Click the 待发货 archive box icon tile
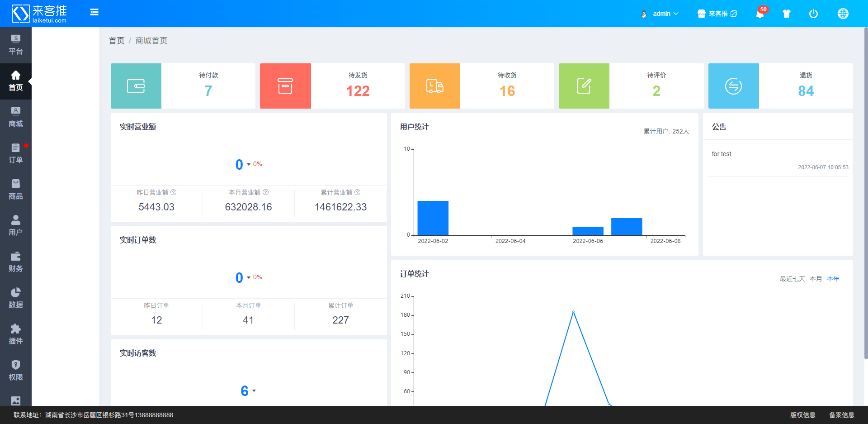 tap(285, 86)
